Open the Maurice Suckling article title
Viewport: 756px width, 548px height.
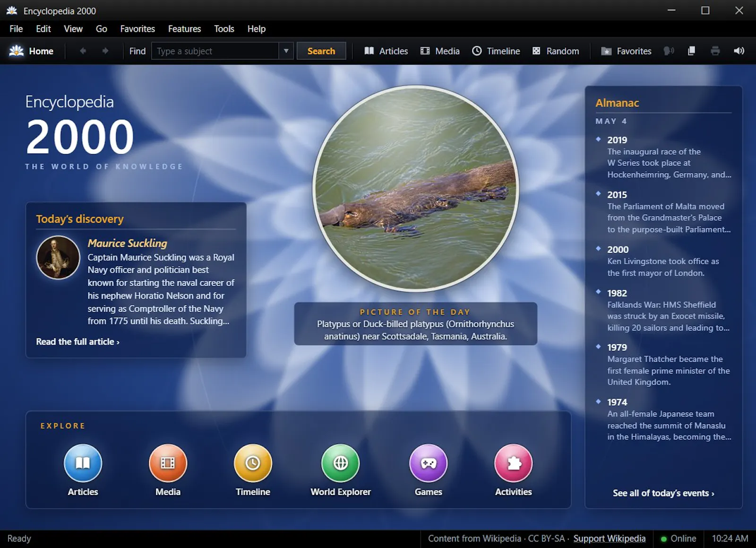tap(128, 244)
